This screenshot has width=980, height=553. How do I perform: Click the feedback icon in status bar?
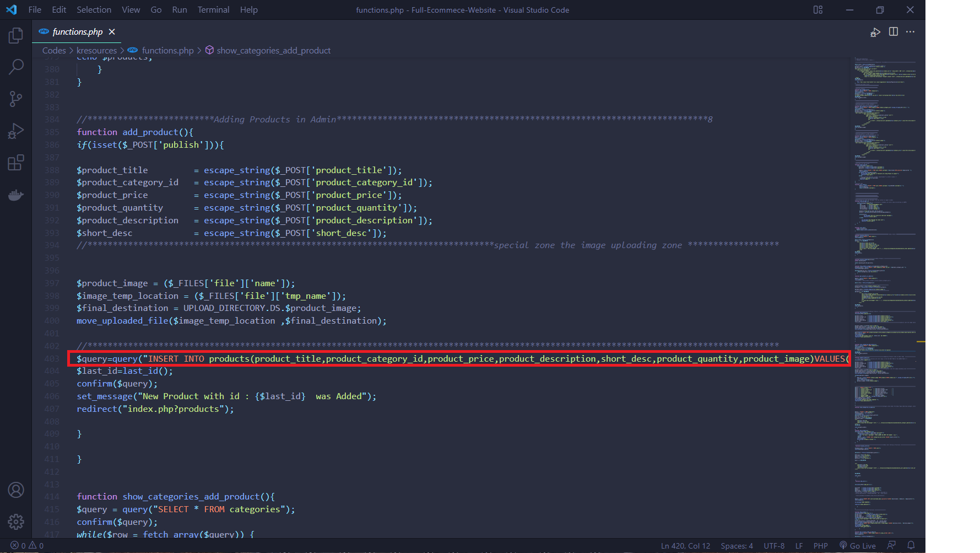coord(891,546)
